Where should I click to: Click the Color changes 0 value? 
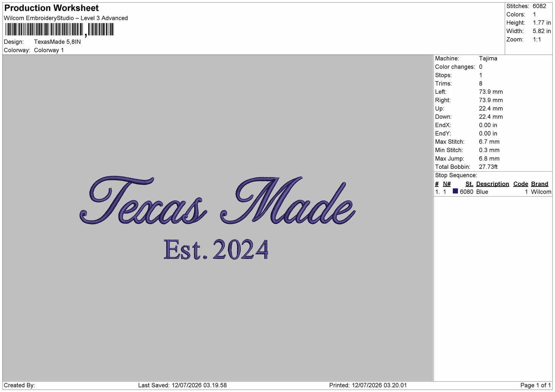(x=480, y=67)
